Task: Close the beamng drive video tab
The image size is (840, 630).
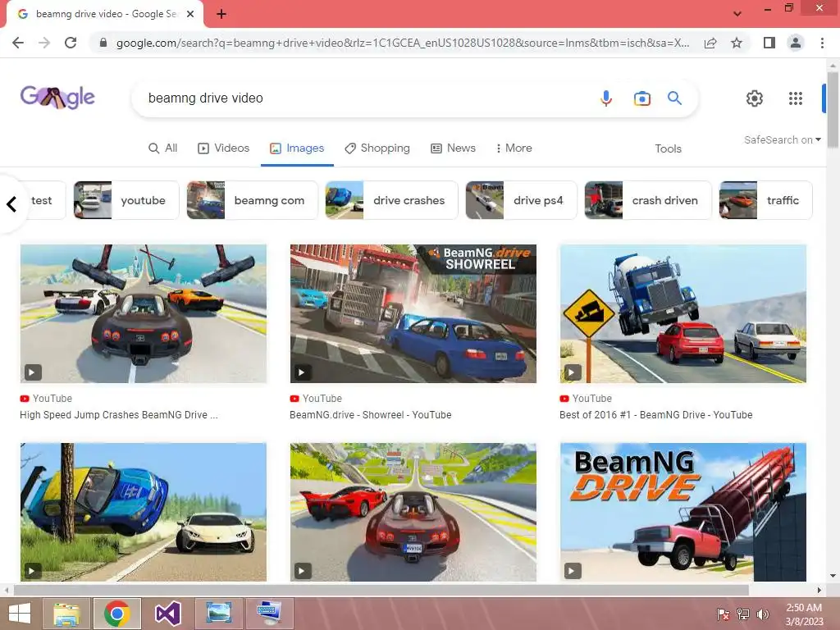Action: (x=190, y=14)
